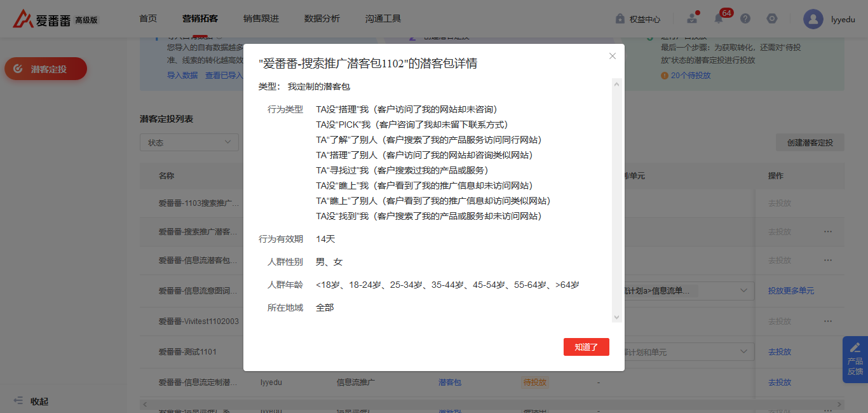
Task: Open the 首页 menu tab
Action: point(148,18)
